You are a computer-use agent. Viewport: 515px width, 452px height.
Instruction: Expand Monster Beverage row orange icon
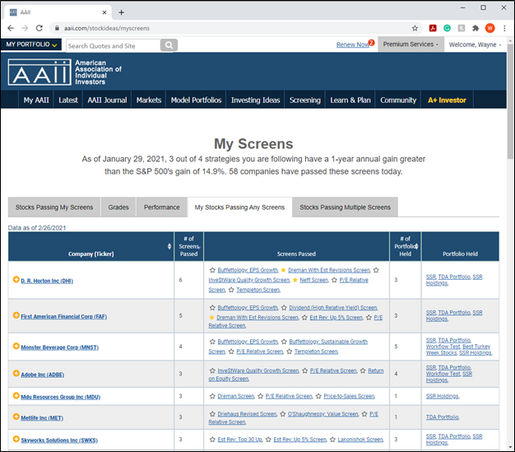pos(16,346)
